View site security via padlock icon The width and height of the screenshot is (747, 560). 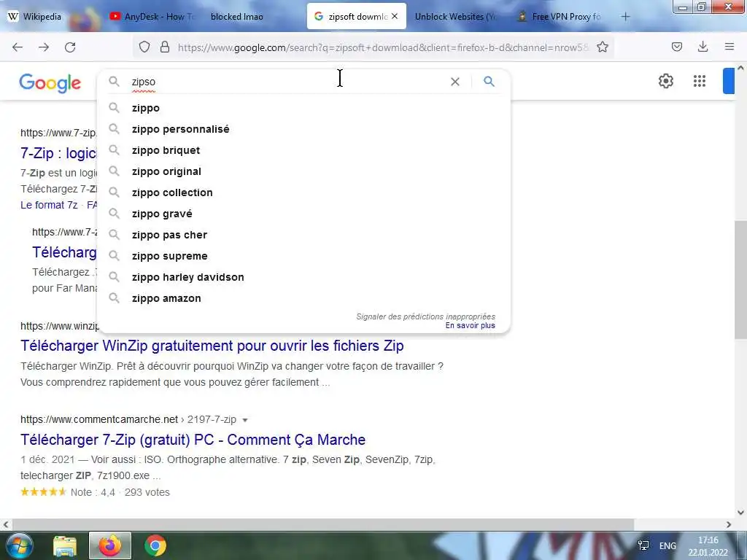165,47
